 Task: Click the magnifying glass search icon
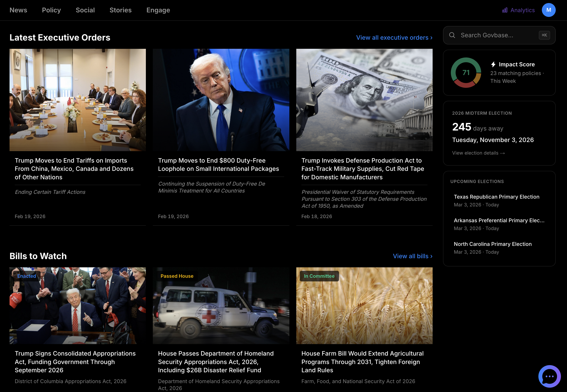pyautogui.click(x=452, y=35)
